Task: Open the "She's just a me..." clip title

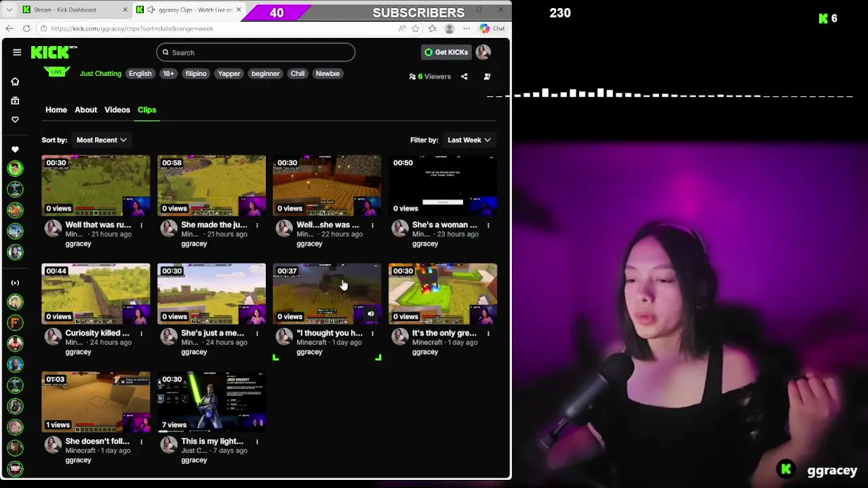Action: pos(212,333)
